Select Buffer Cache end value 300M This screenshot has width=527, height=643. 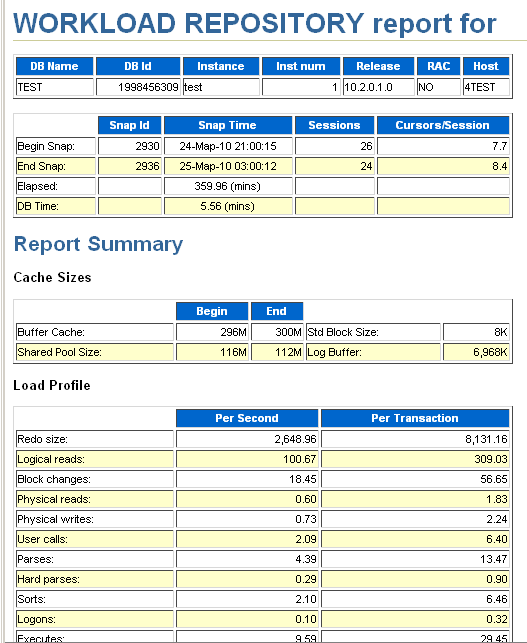[277, 332]
